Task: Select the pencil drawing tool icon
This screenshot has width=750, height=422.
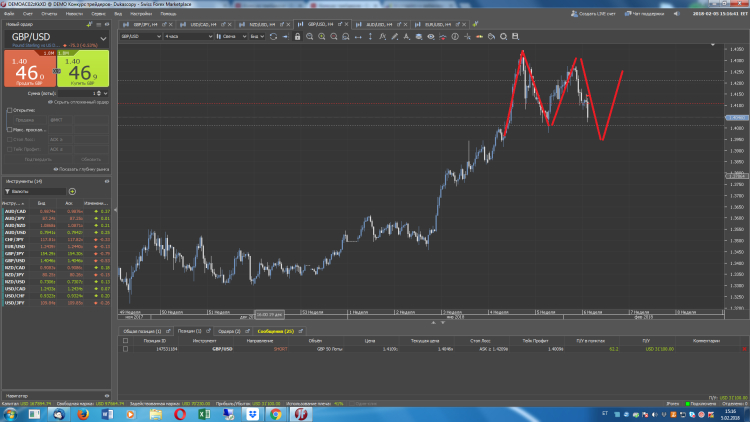Action: click(395, 36)
